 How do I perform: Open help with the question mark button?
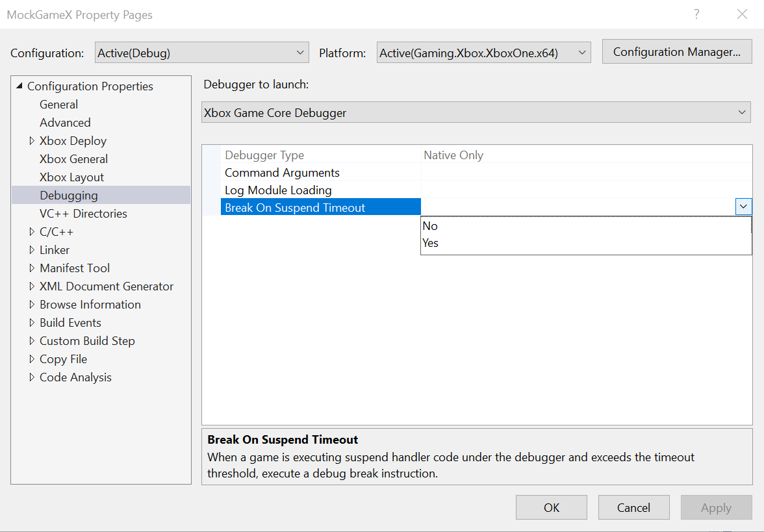pos(696,14)
